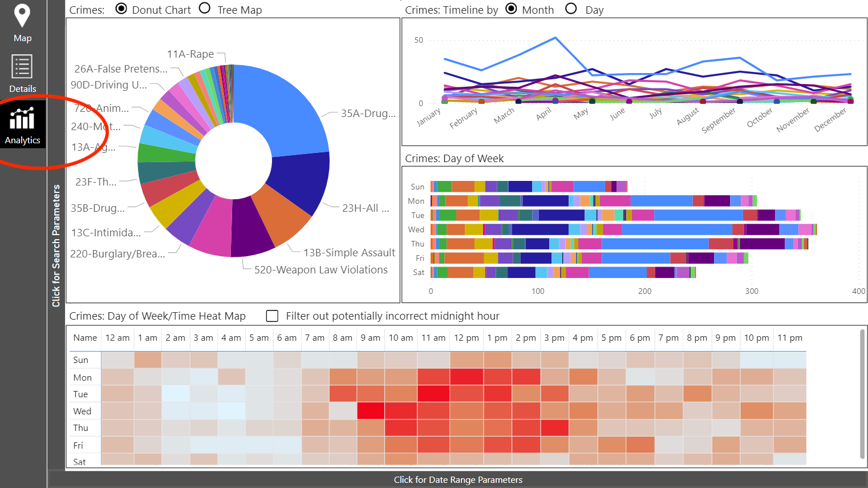Open the Map view icon
Viewport: 868px width, 488px height.
22,23
